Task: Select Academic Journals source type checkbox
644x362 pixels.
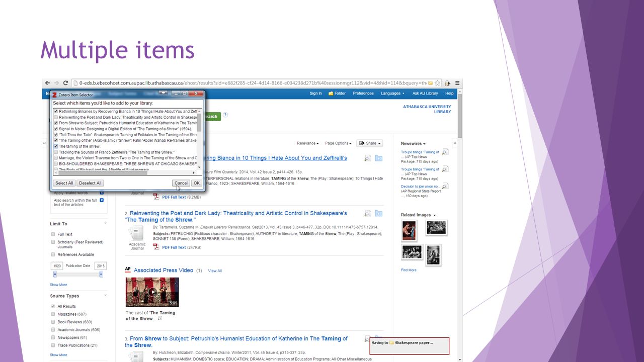Action: pos(53,330)
